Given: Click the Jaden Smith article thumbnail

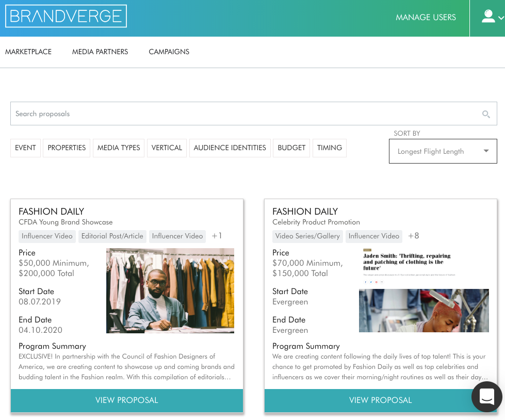Looking at the screenshot, I should coord(424,290).
